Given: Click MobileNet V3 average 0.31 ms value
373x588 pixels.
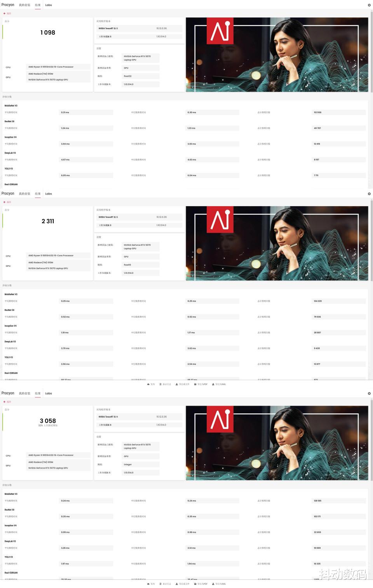Looking at the screenshot, I should 86,112.
